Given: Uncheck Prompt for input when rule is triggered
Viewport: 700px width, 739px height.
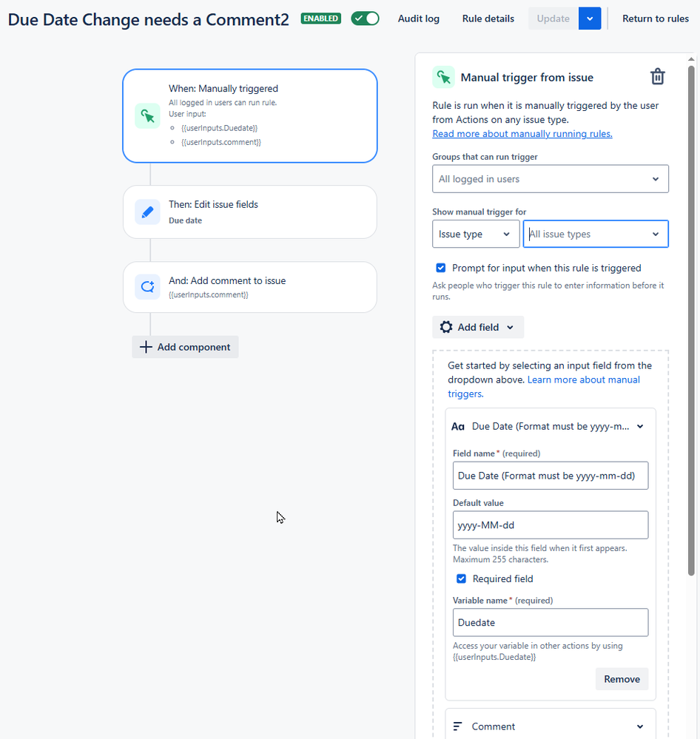Looking at the screenshot, I should coord(441,268).
